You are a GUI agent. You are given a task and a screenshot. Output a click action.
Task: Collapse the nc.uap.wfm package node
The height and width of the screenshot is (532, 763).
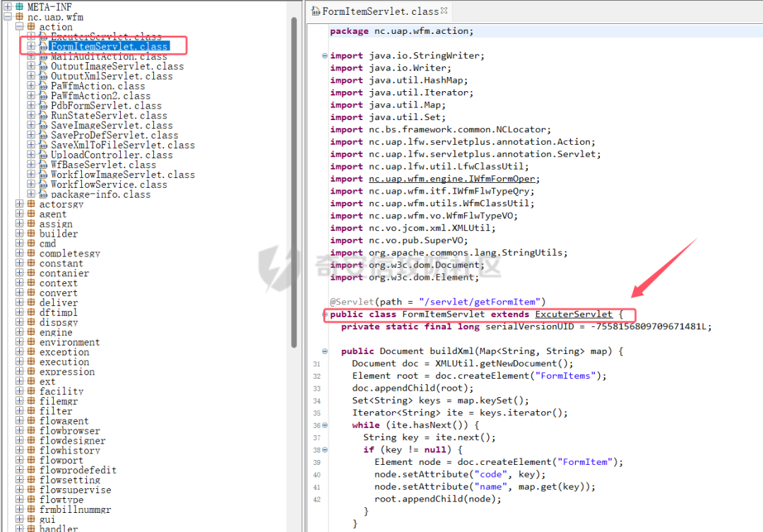[x=8, y=16]
